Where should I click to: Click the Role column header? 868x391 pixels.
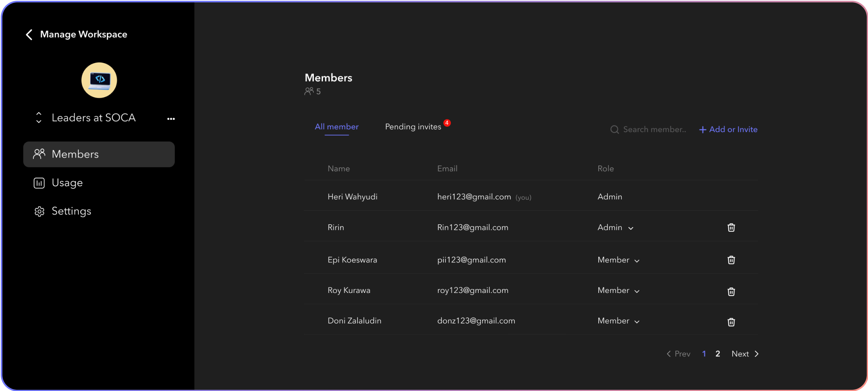pos(606,169)
